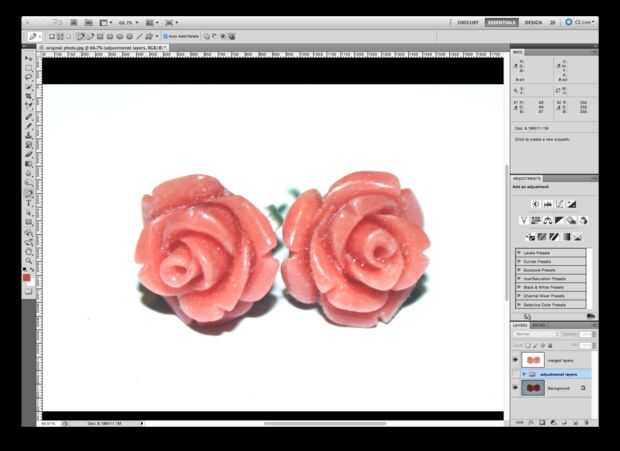The image size is (620, 451).
Task: Select the Brush tool
Action: (29, 126)
